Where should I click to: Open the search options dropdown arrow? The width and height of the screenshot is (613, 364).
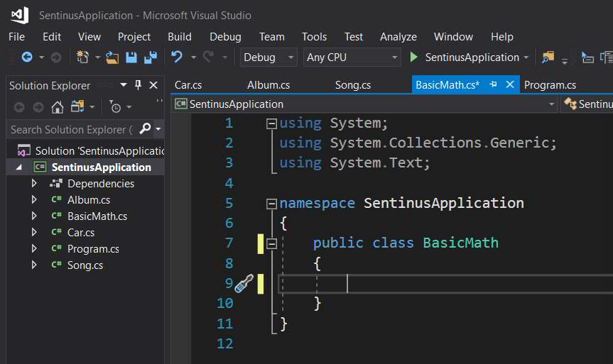(158, 128)
